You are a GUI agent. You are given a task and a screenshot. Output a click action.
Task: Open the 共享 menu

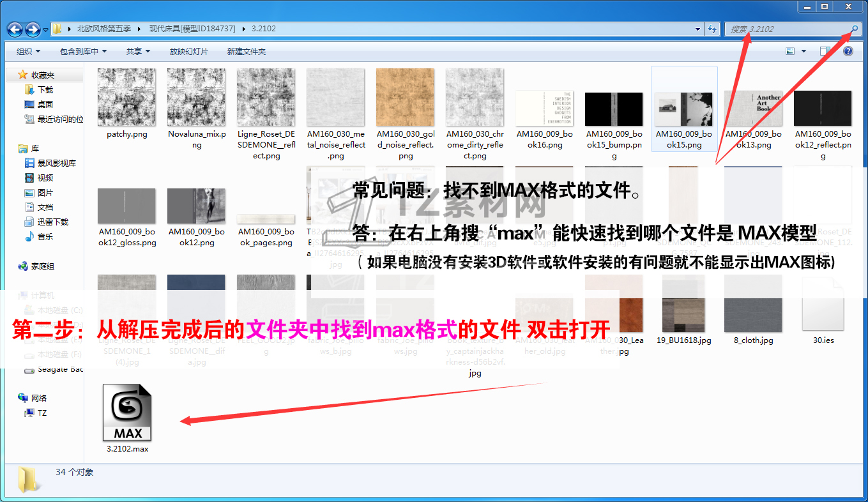point(138,51)
